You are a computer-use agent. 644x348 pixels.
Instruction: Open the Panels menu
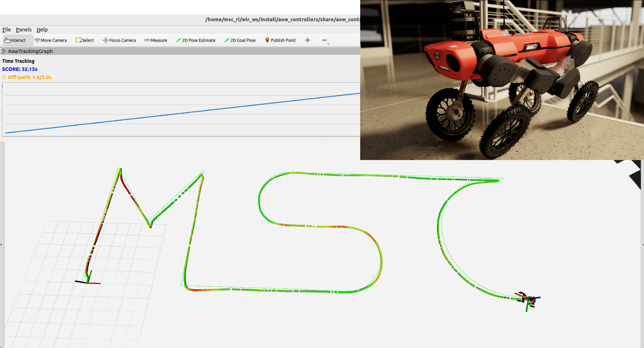tap(24, 29)
